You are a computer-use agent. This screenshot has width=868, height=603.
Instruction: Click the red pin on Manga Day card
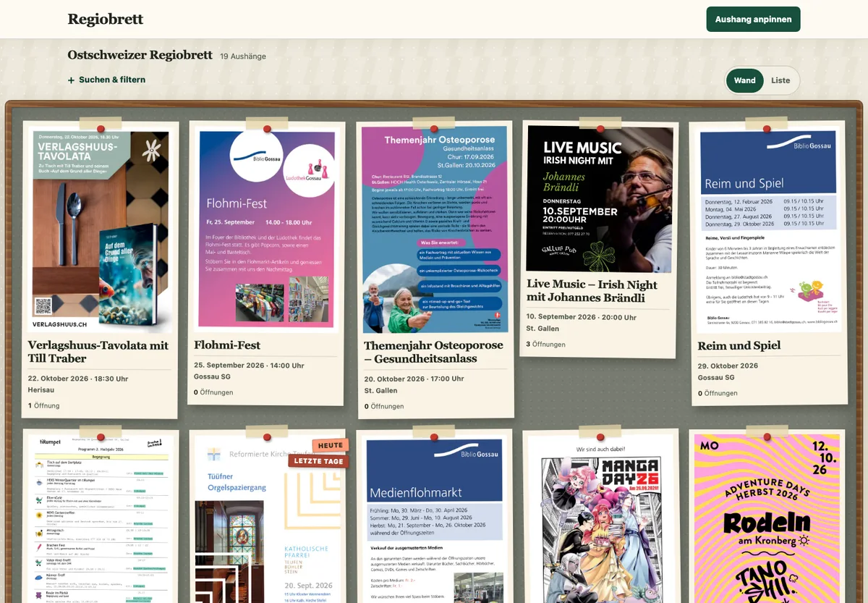tap(600, 436)
